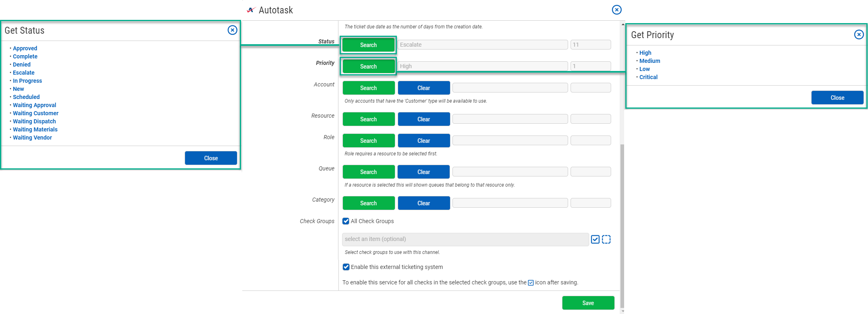Select In Progress status
The height and width of the screenshot is (314, 868).
coord(27,81)
